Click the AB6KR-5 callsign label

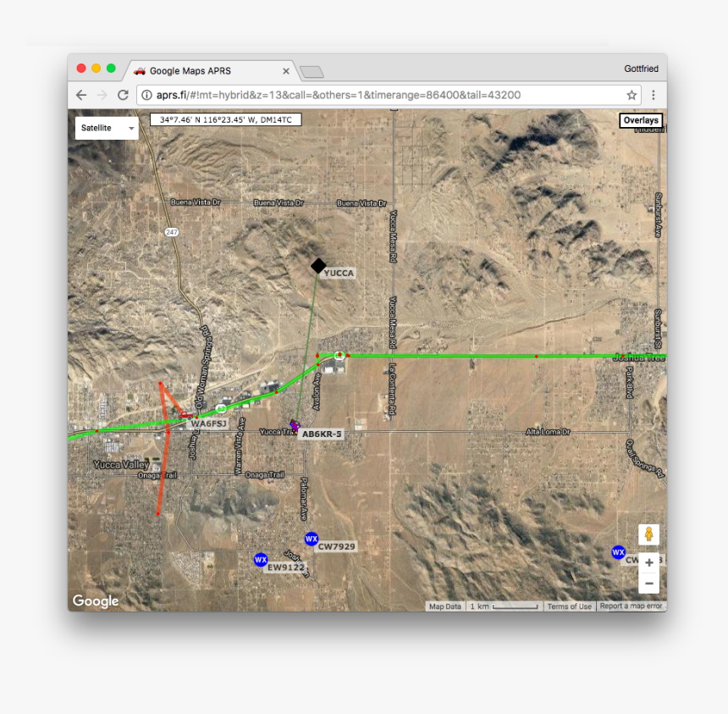tap(322, 434)
